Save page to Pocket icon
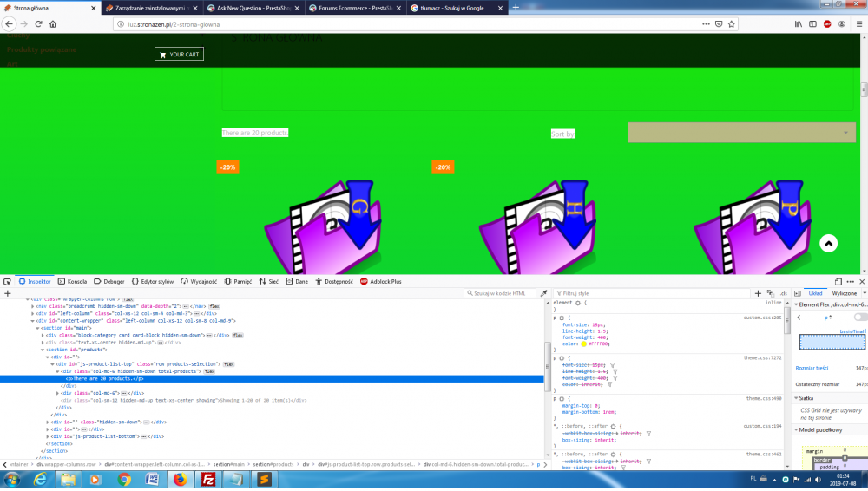This screenshot has height=491, width=868. pyautogui.click(x=719, y=23)
